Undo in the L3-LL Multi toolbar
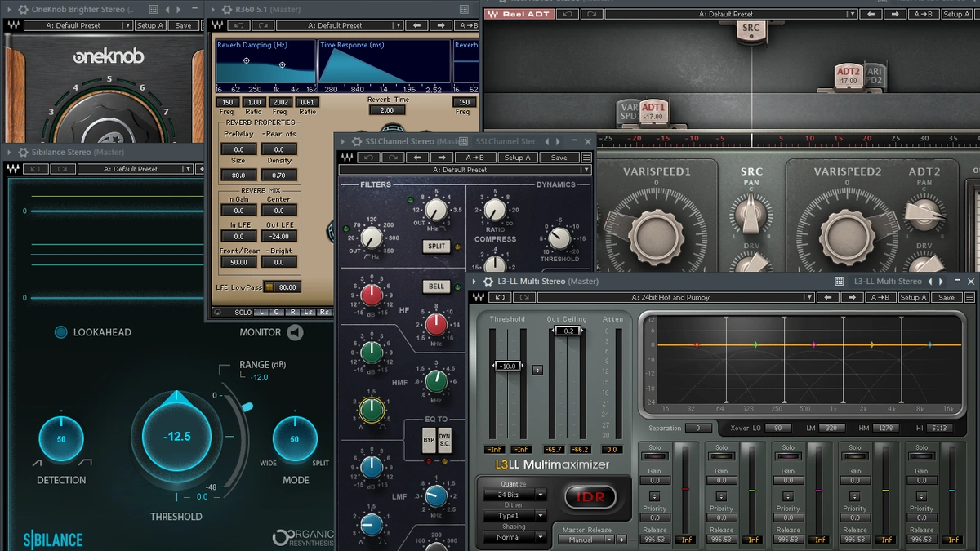This screenshot has width=980, height=551. click(501, 297)
